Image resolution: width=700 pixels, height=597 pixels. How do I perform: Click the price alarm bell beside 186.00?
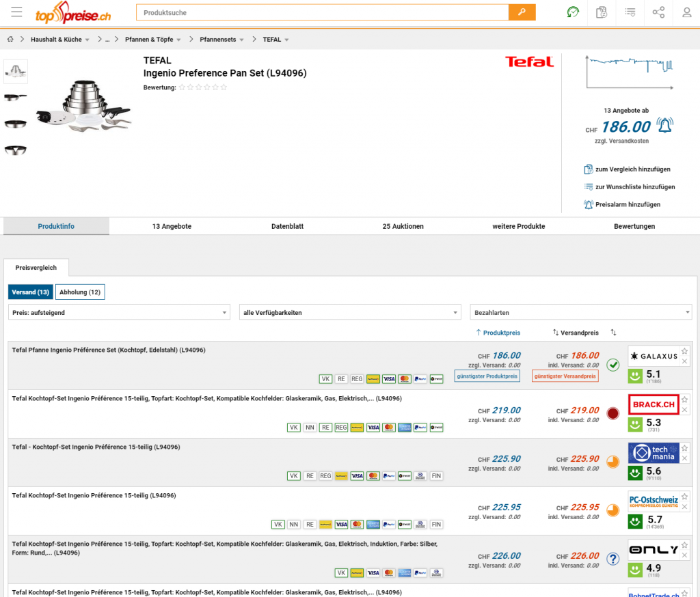pyautogui.click(x=664, y=126)
